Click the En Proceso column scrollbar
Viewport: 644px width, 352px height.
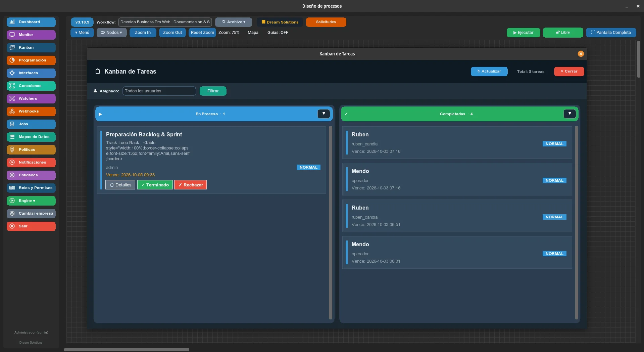[x=330, y=222]
